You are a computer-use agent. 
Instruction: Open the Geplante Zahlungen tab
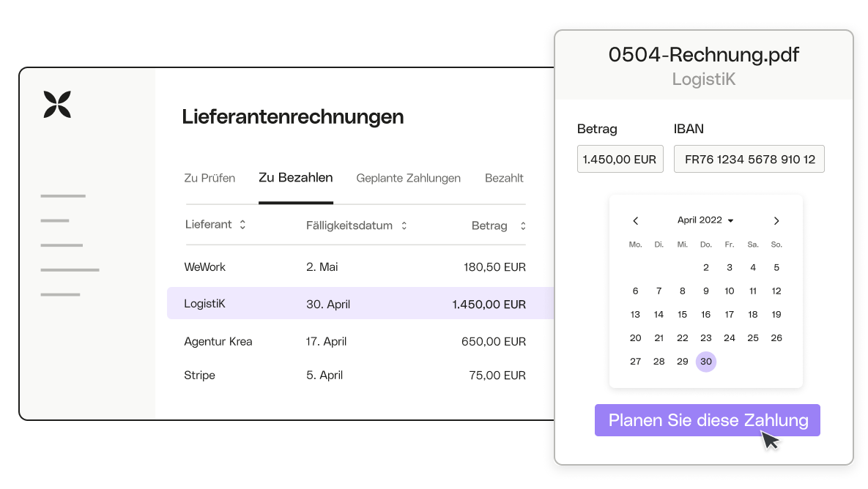point(408,178)
